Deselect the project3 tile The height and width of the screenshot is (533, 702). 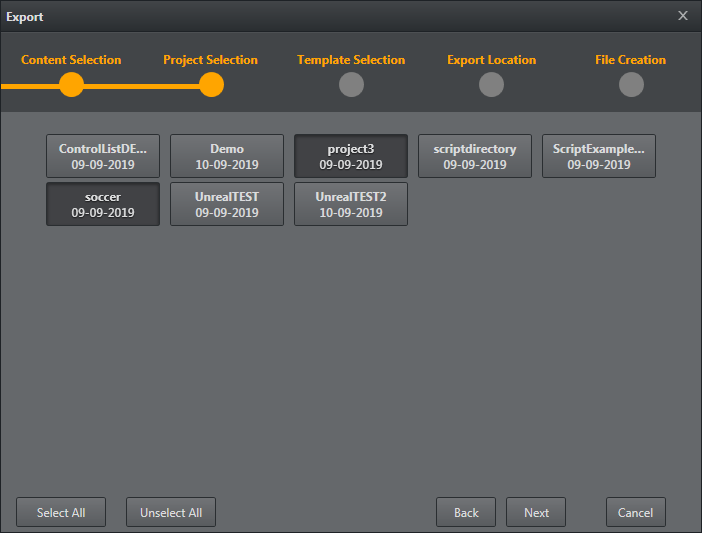tap(351, 156)
